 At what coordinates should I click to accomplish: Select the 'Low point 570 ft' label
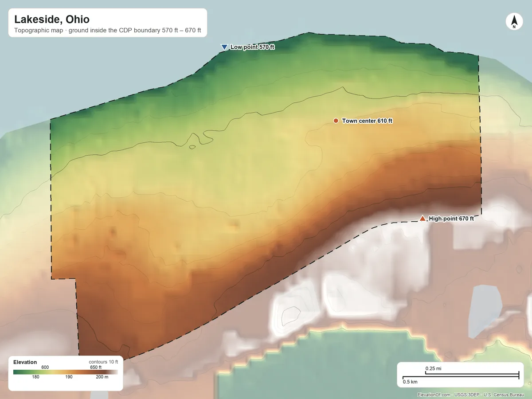[252, 47]
